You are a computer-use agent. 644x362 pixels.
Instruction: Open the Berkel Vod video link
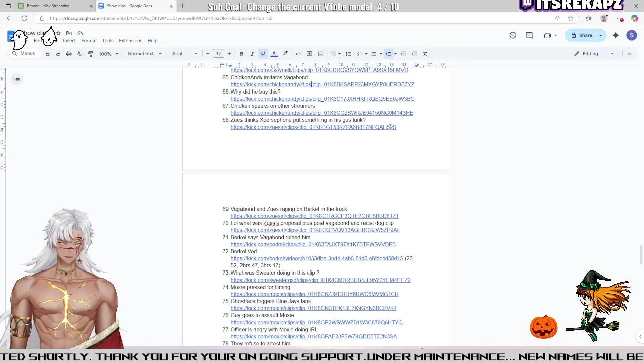pos(316,258)
